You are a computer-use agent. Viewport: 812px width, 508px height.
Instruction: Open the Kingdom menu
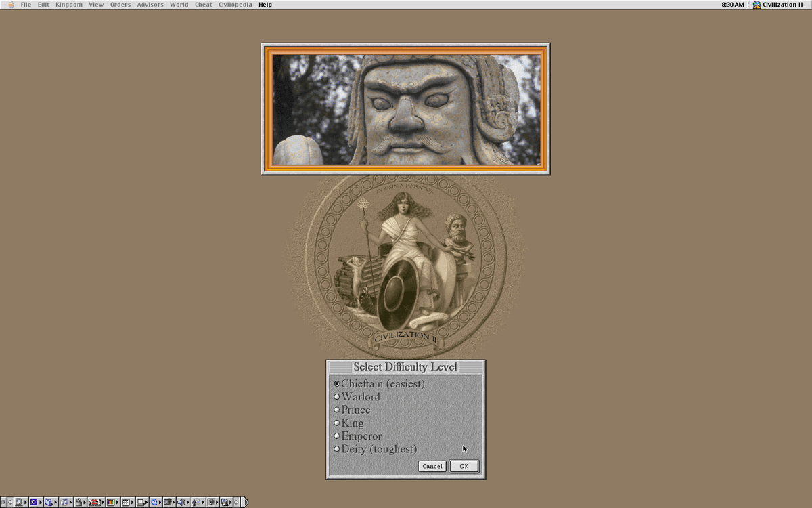(x=69, y=5)
